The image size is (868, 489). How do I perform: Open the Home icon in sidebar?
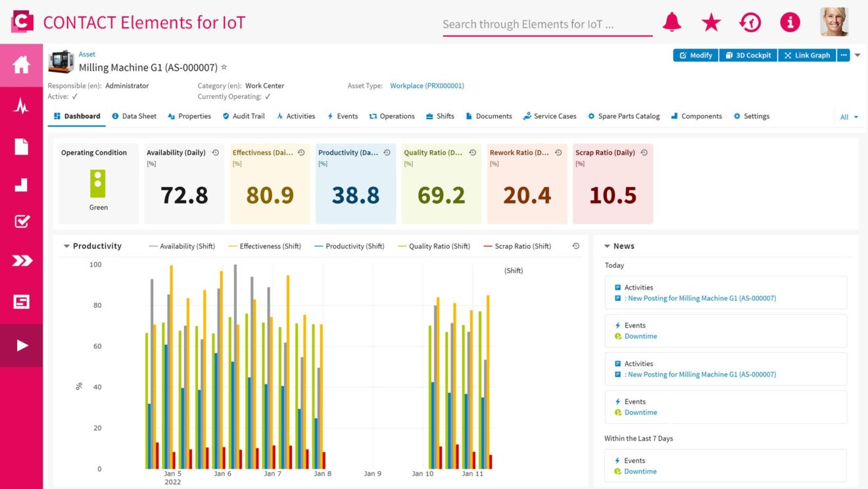click(x=21, y=64)
